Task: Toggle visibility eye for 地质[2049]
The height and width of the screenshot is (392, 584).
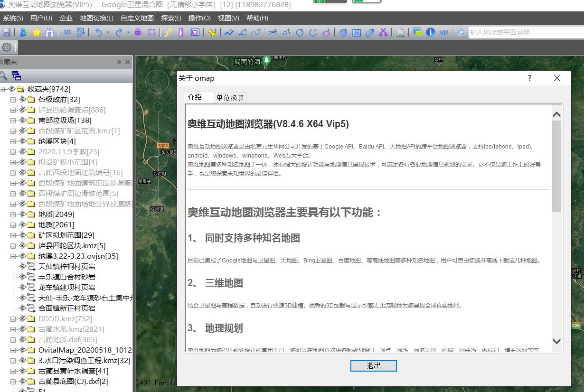Action: [22, 215]
